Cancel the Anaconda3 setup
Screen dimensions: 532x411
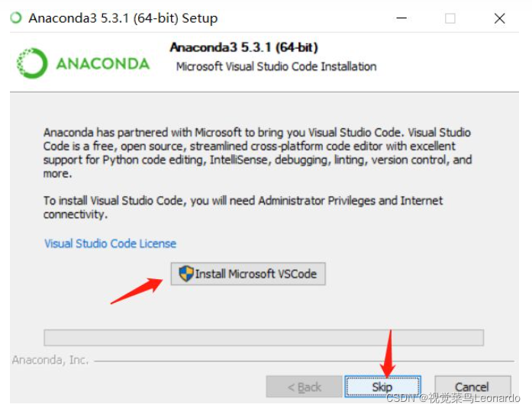coord(472,387)
